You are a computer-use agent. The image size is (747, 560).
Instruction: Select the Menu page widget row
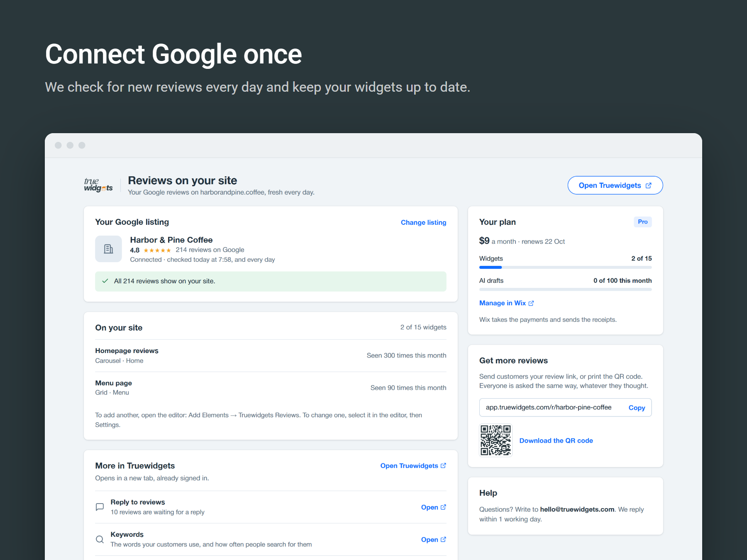271,388
